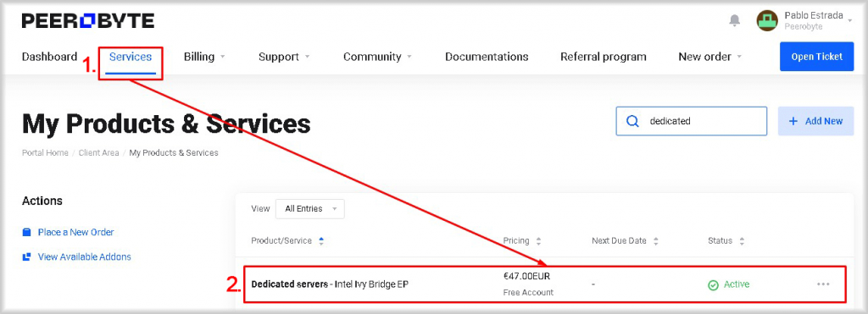
Task: Expand the Community menu
Action: [377, 57]
